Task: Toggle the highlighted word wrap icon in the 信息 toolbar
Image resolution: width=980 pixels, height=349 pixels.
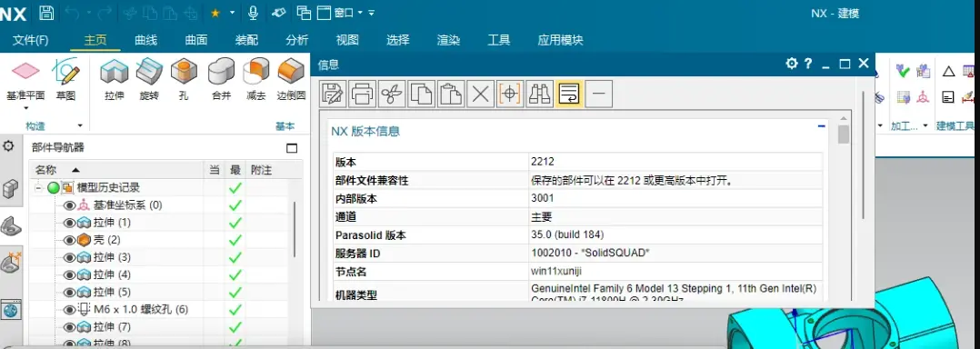Action: coord(569,95)
